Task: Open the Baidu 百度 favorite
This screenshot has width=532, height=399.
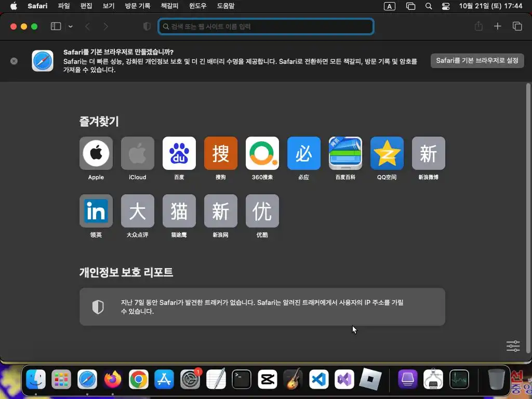Action: pyautogui.click(x=179, y=153)
